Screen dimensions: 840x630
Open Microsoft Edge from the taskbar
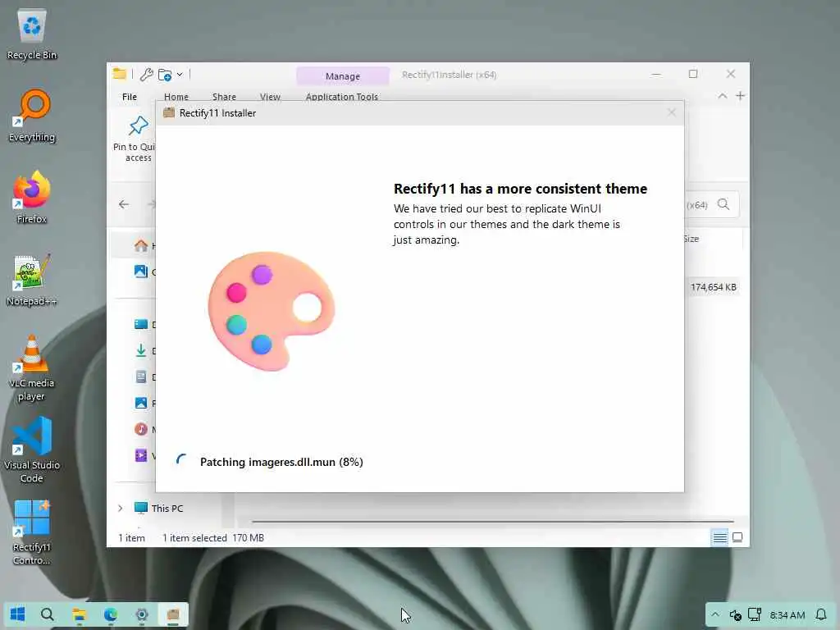[111, 614]
